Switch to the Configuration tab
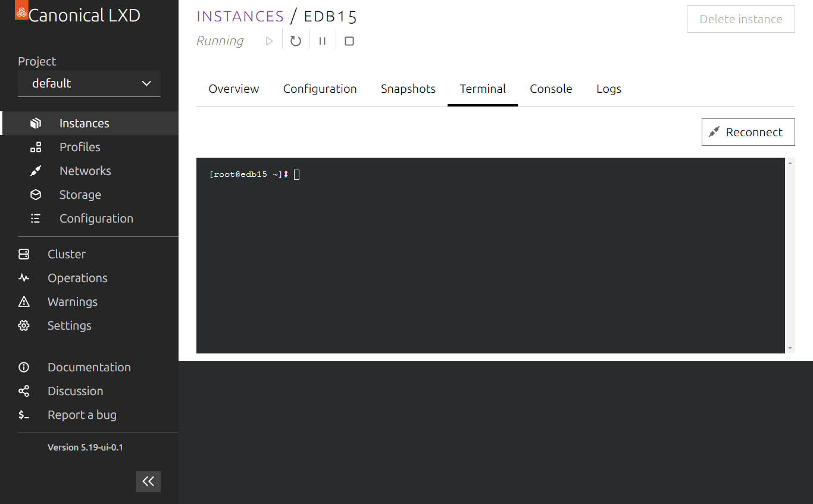The image size is (813, 504). click(320, 89)
